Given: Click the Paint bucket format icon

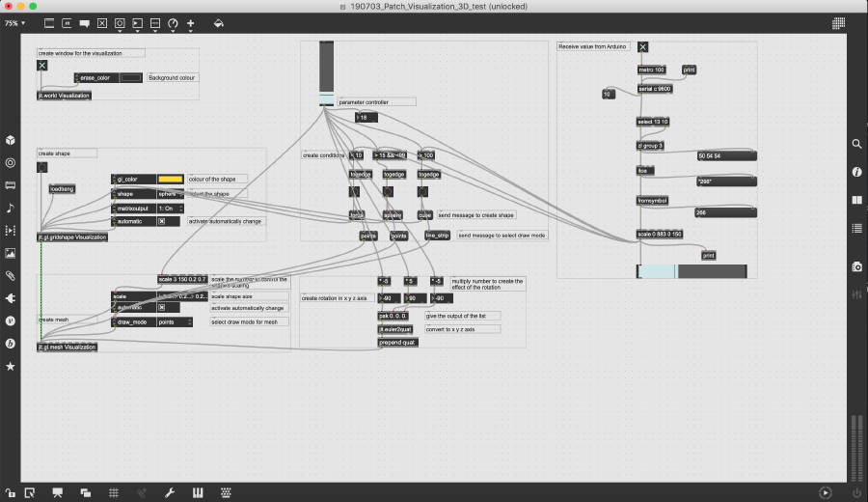Looking at the screenshot, I should [x=218, y=22].
